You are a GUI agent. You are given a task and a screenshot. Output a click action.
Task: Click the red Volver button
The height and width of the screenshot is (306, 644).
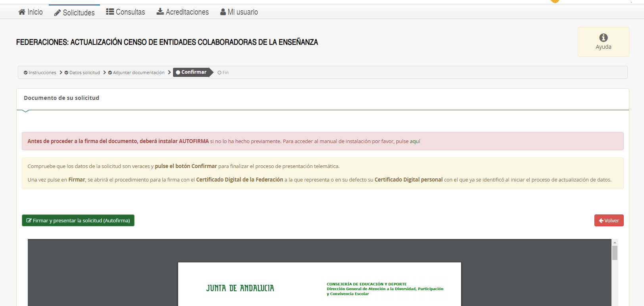609,220
